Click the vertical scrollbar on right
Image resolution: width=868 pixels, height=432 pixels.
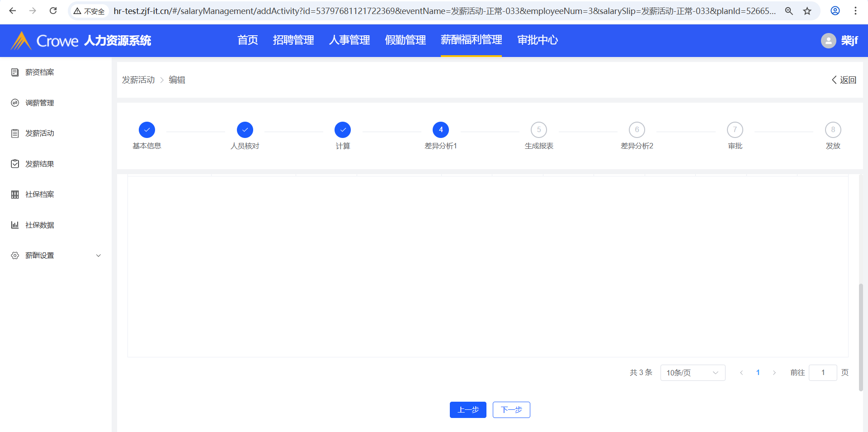point(861,337)
